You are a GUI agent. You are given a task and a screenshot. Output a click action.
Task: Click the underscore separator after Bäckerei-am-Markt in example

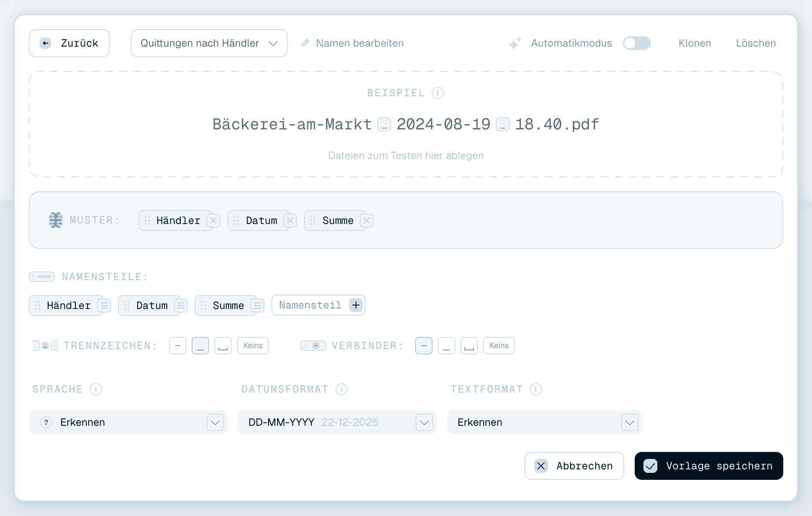click(x=384, y=125)
